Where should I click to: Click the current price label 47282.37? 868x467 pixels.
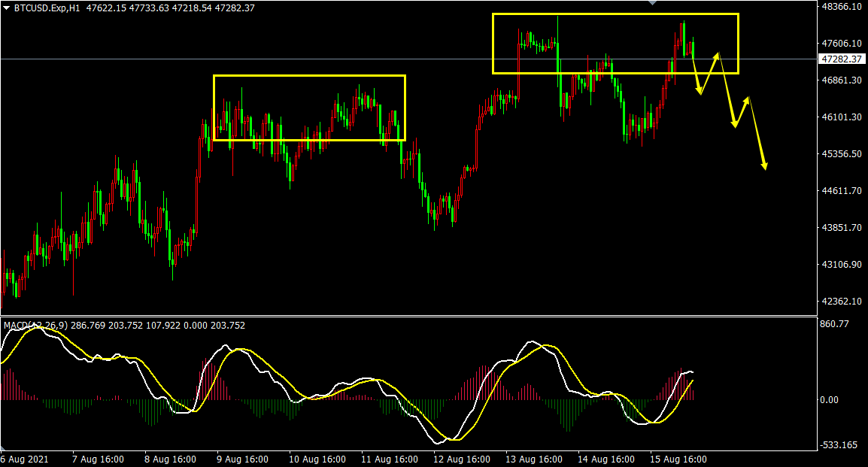pyautogui.click(x=842, y=59)
